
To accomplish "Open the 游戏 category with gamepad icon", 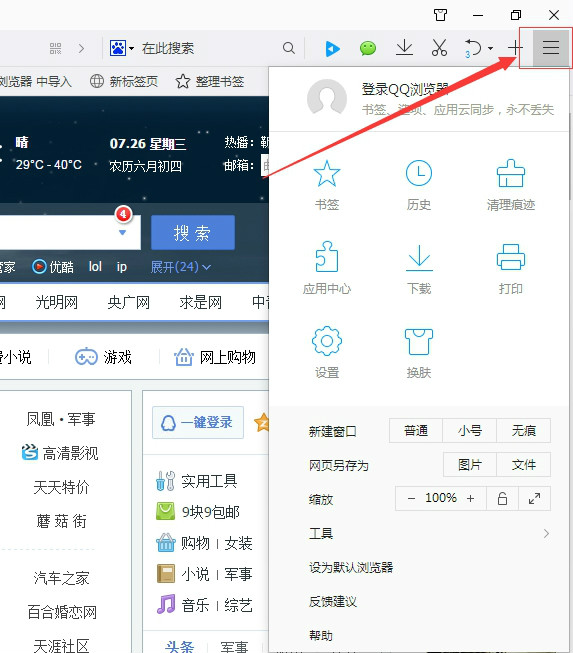I will pyautogui.click(x=103, y=357).
